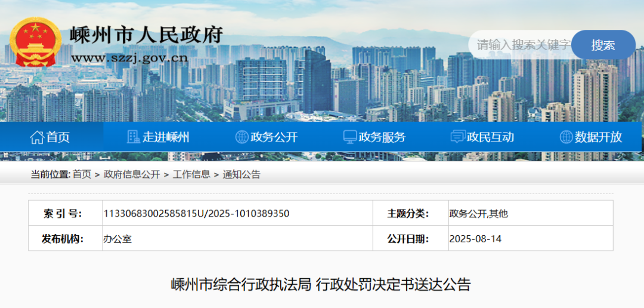Open the 走进嵊州 navigation menu label
The width and height of the screenshot is (644, 308).
pyautogui.click(x=166, y=137)
